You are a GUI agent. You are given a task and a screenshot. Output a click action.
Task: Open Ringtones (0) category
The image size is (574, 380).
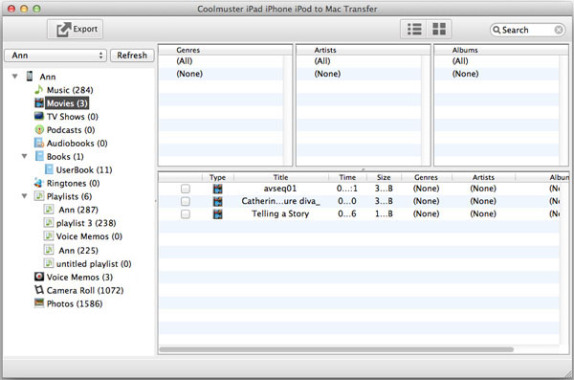(x=73, y=183)
